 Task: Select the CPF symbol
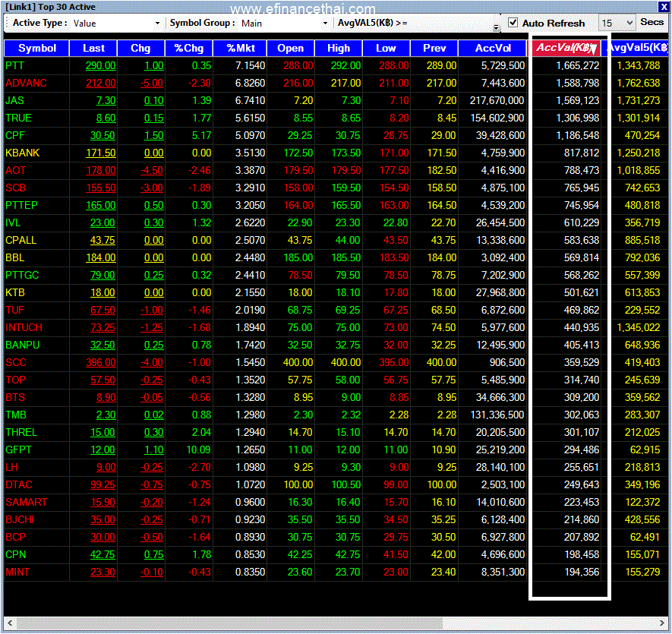(15, 135)
